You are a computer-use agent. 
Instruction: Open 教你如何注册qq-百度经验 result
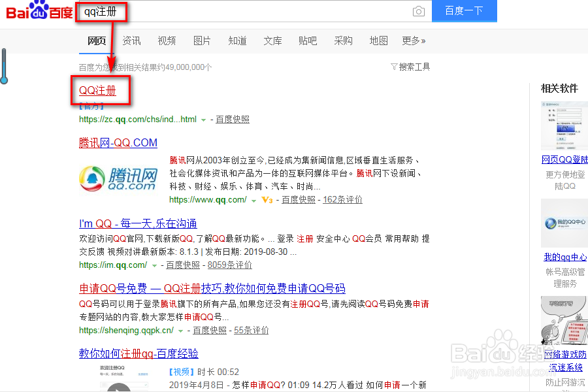[139, 353]
